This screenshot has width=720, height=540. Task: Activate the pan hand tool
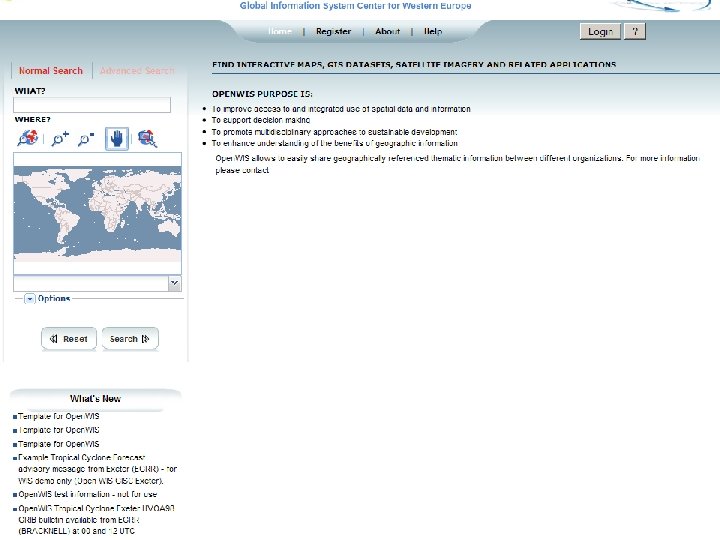point(117,139)
